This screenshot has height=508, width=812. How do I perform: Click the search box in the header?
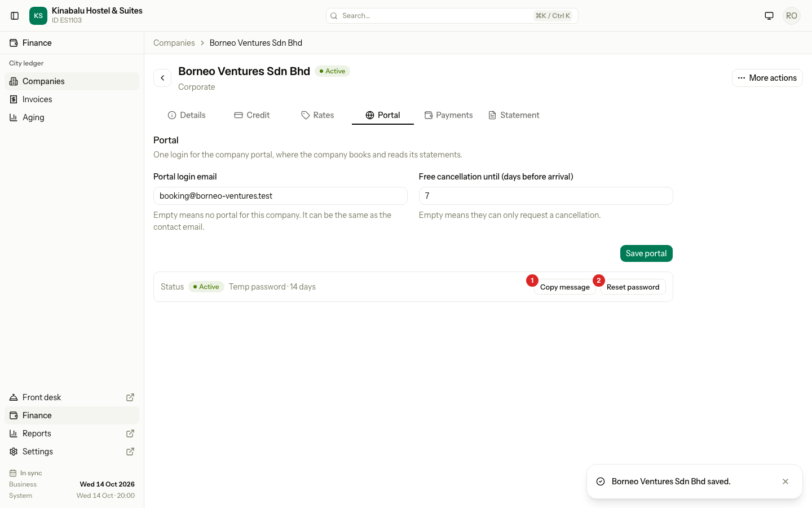tap(452, 16)
